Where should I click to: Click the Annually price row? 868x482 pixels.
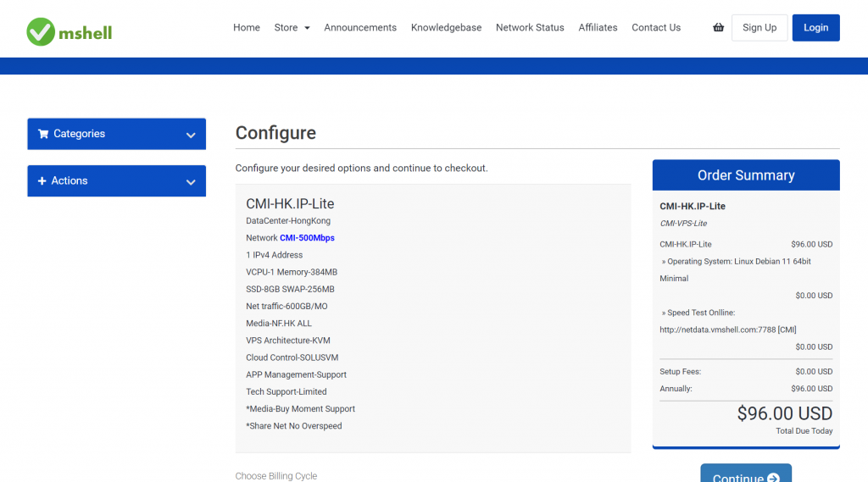[746, 389]
